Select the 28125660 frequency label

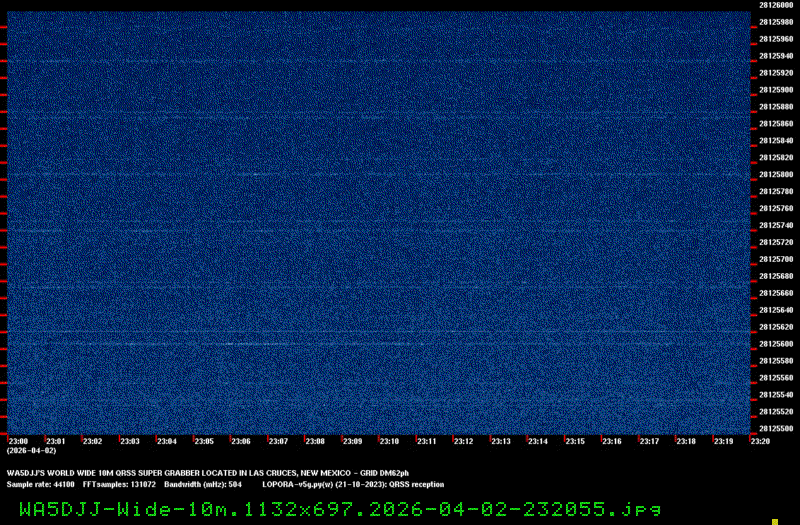coord(776,293)
